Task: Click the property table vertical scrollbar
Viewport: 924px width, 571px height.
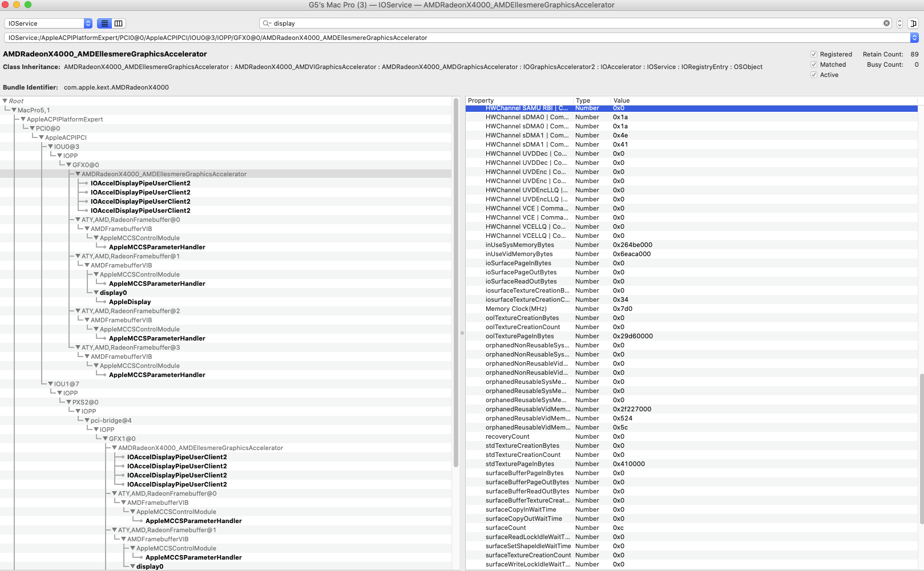Action: (921, 449)
